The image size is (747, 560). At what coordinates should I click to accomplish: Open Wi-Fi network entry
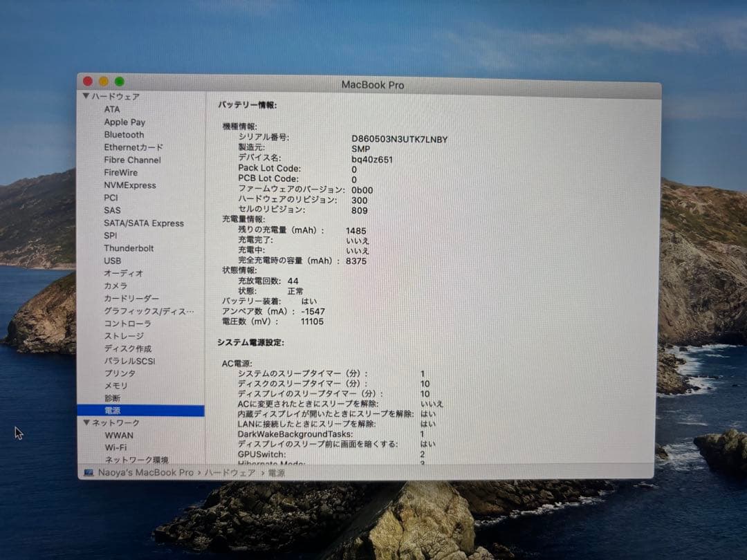[x=116, y=447]
